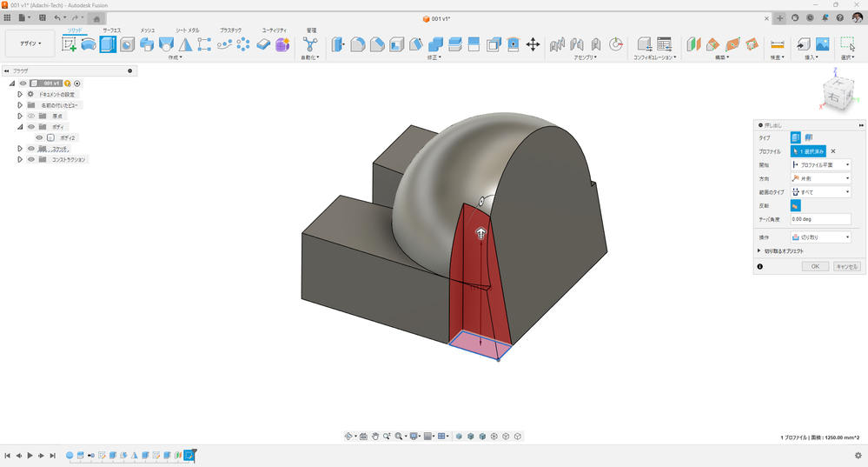
Task: Toggle visibility of the コンストラクション folder
Action: [x=31, y=159]
